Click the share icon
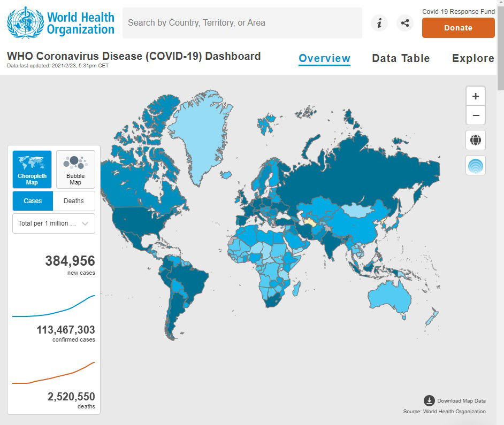This screenshot has height=425, width=504. pyautogui.click(x=405, y=23)
